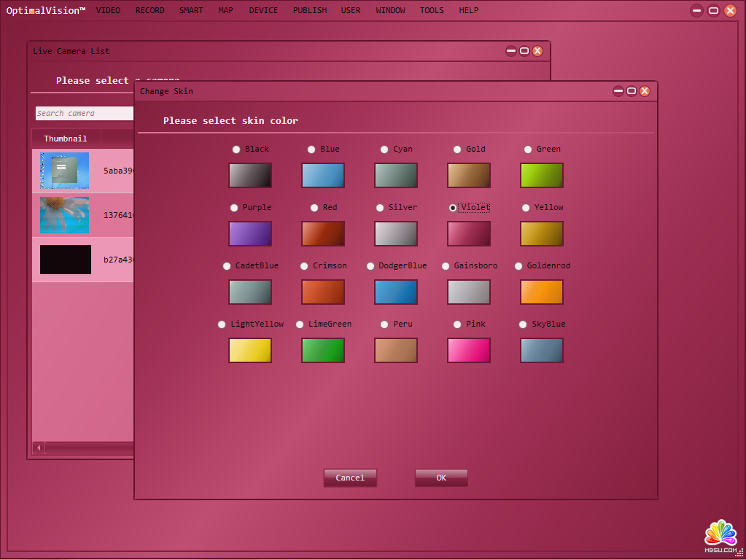This screenshot has height=560, width=746.
Task: Click the Green color swatch
Action: click(541, 176)
